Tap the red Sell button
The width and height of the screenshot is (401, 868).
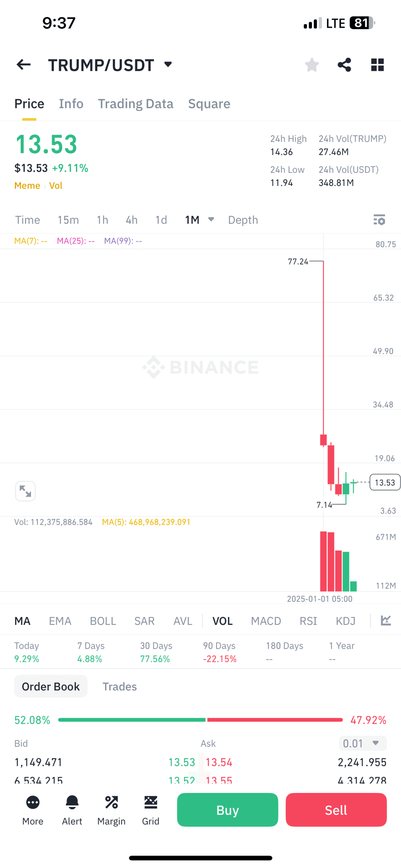pyautogui.click(x=336, y=810)
